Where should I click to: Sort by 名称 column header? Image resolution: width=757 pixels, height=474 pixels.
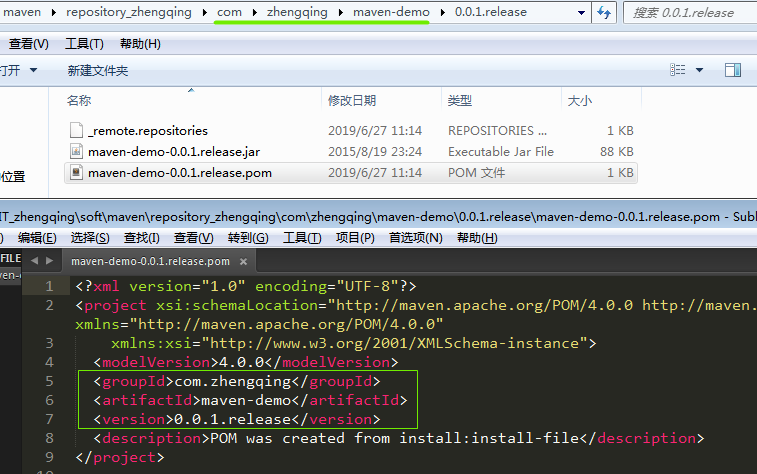click(79, 100)
